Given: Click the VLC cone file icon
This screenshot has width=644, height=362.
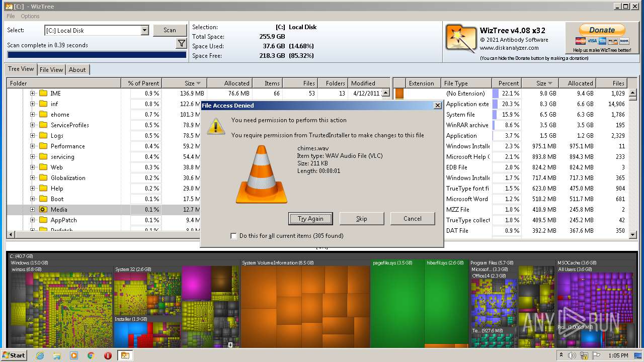Looking at the screenshot, I should coord(262,174).
